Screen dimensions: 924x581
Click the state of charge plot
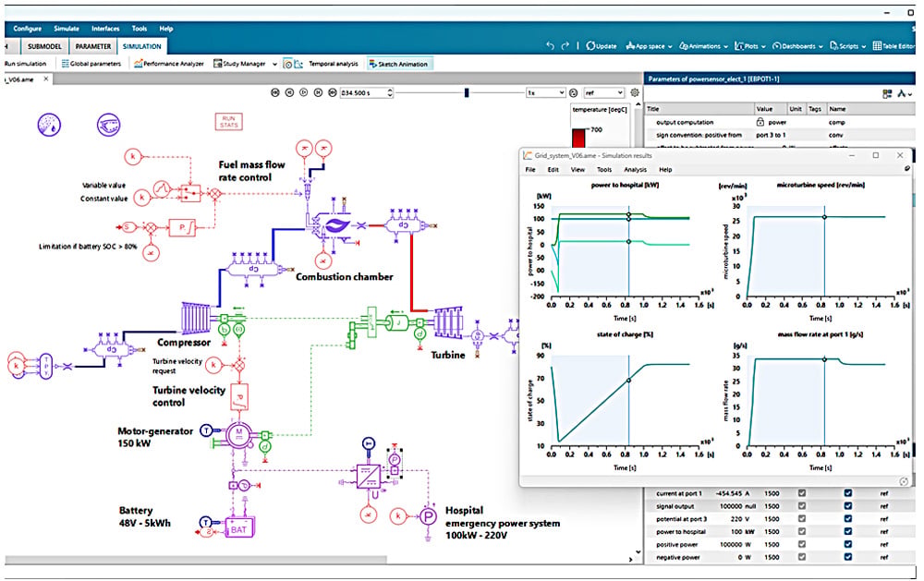coord(626,401)
